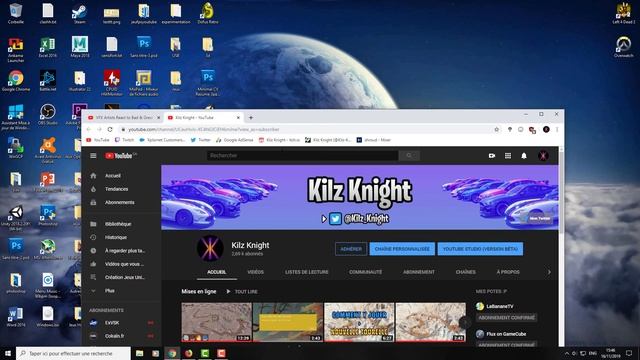Open the YouTube hamburger guide menu
The height and width of the screenshot is (360, 640).
coord(93,156)
